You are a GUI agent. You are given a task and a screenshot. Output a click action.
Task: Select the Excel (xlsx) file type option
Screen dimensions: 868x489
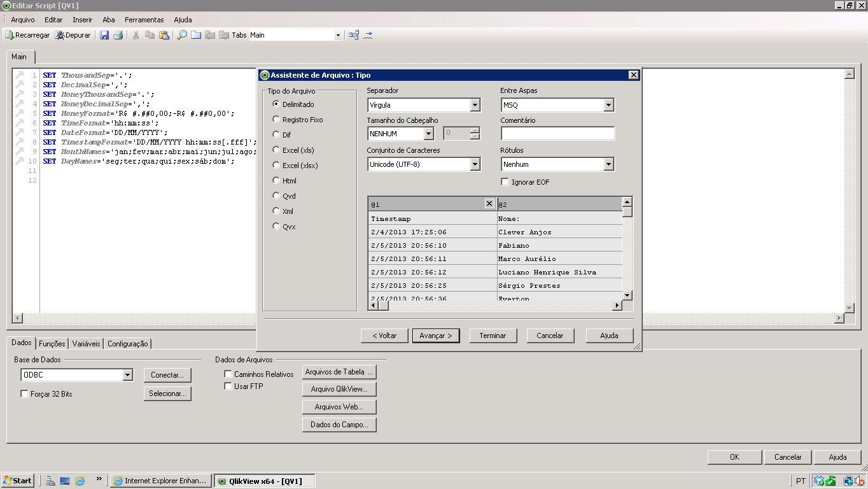click(276, 165)
